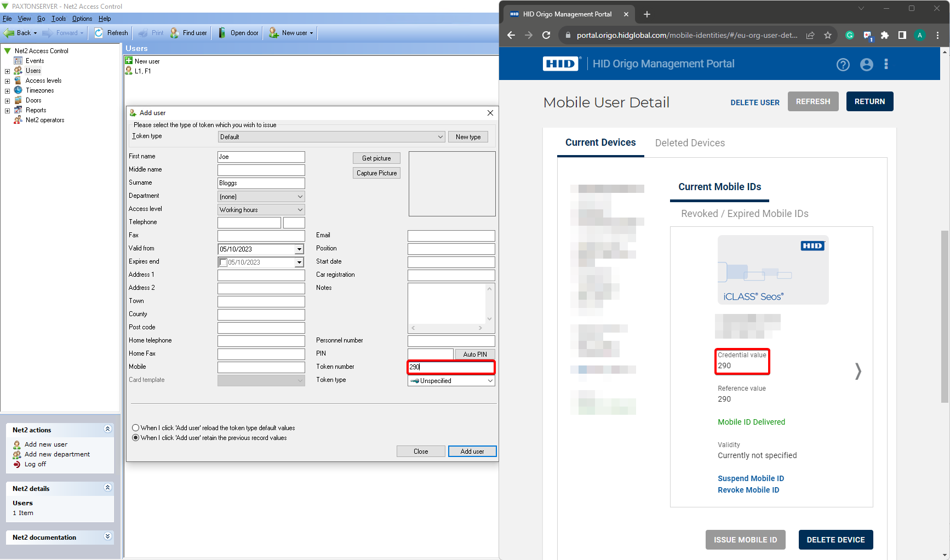This screenshot has height=560, width=950.
Task: Switch to the Deleted Devices tab
Action: pos(690,143)
